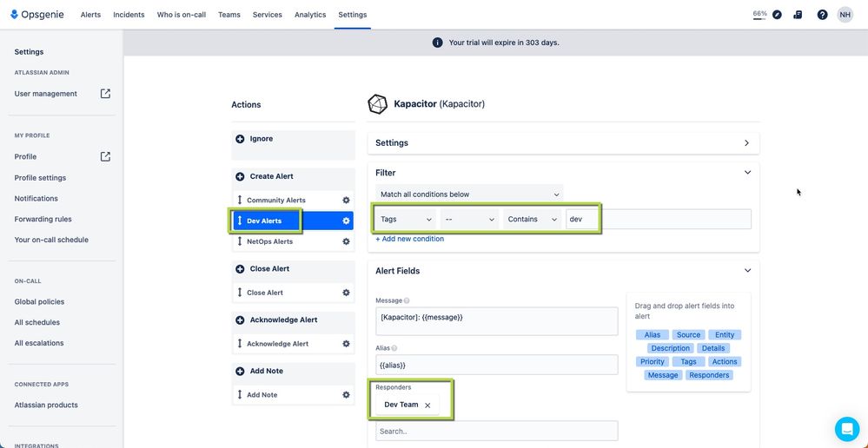Select the Entity alert field chip
This screenshot has width=868, height=448.
point(724,334)
